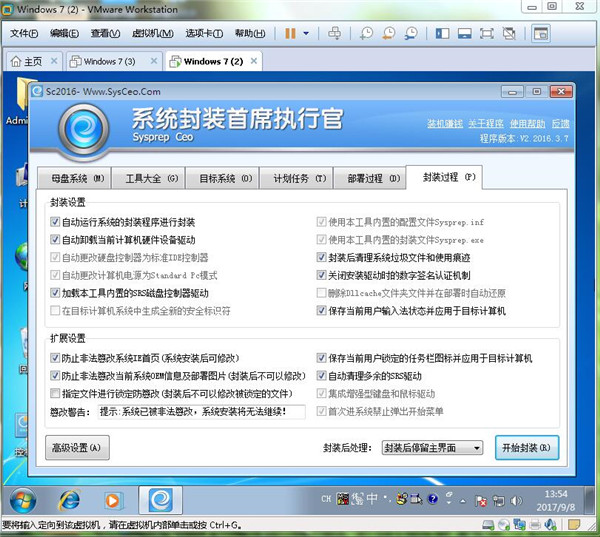Toggle 封装后清理系统垃圾文件和使用痕迹 checkbox
The image size is (600, 537).
tap(321, 257)
